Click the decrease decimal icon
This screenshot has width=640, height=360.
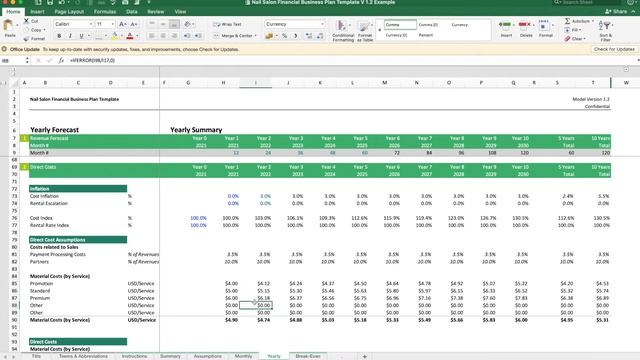tap(320, 36)
